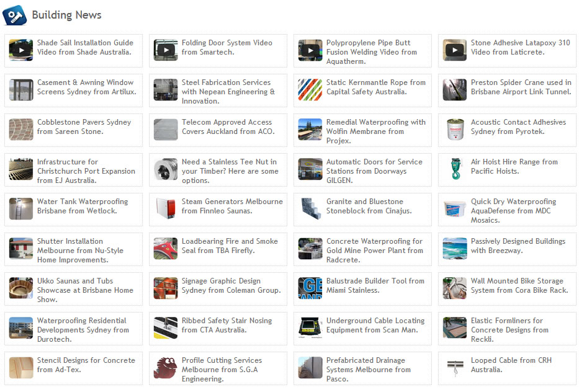Play the Polypropylene Pipe Butt Fusion video thumbnail
Screen dimensions: 579x392
pos(310,50)
